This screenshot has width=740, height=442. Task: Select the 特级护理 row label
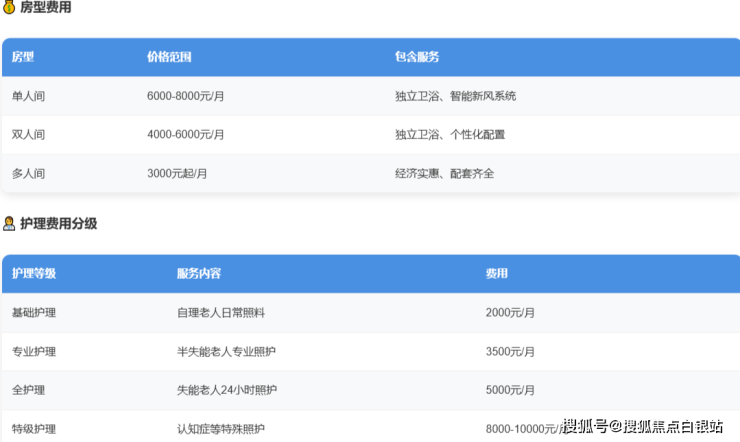(x=34, y=429)
